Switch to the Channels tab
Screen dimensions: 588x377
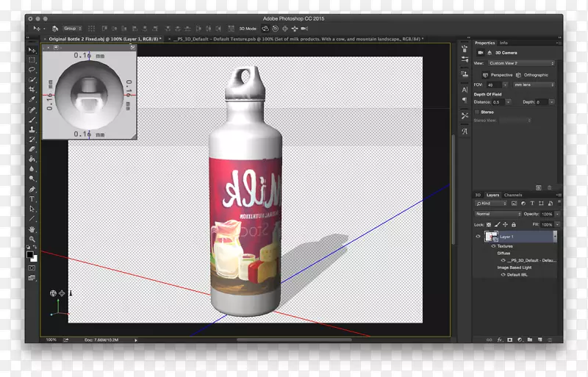[513, 195]
